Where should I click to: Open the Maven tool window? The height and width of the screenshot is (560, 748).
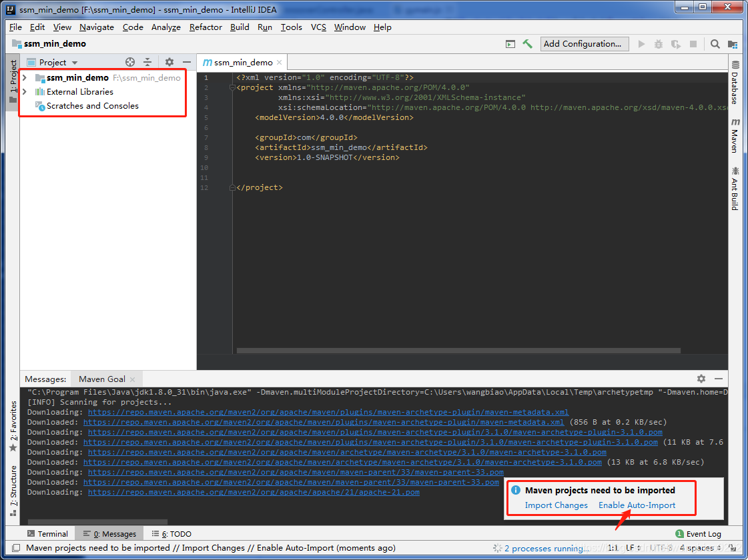735,136
